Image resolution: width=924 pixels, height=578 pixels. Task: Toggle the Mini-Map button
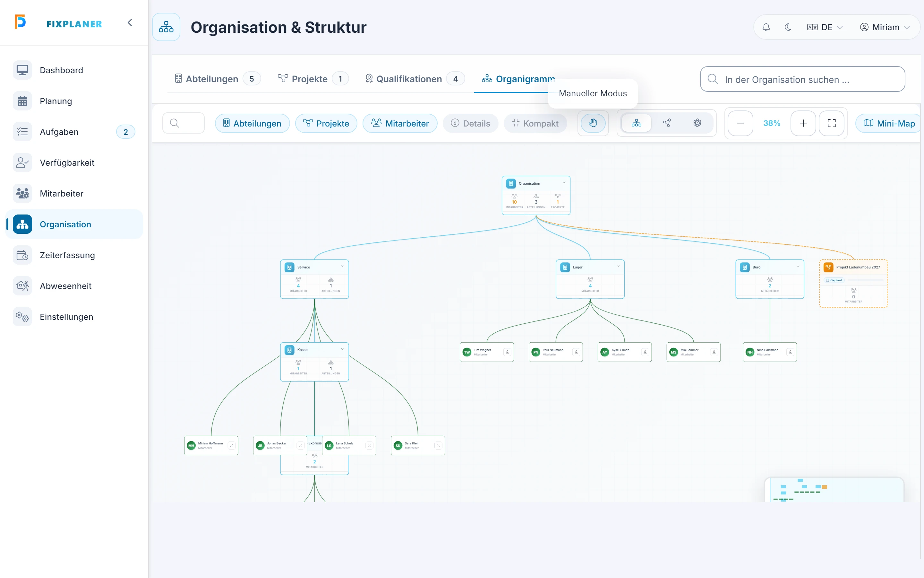coord(888,123)
